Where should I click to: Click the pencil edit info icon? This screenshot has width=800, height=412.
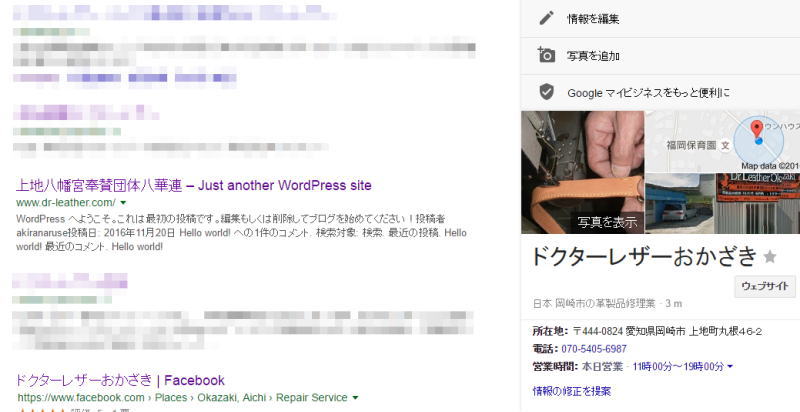coord(546,18)
